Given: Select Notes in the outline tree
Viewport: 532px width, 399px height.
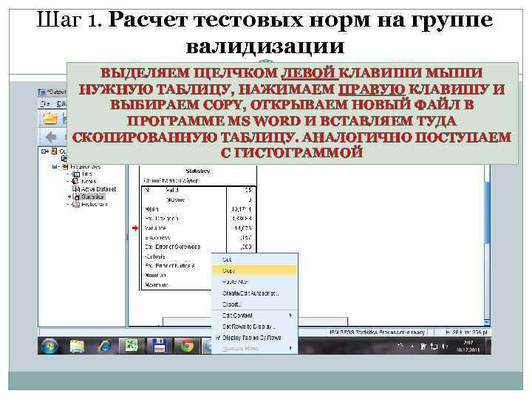Looking at the screenshot, I should pyautogui.click(x=89, y=182).
